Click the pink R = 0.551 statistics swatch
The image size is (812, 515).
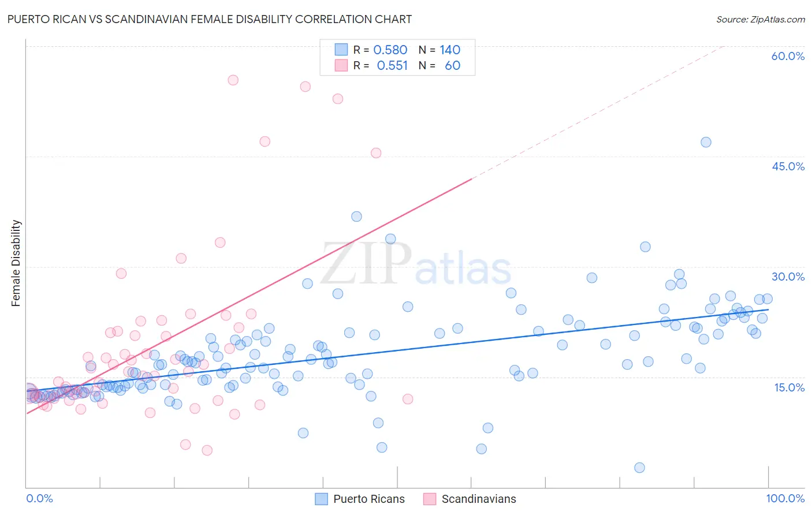coord(341,65)
